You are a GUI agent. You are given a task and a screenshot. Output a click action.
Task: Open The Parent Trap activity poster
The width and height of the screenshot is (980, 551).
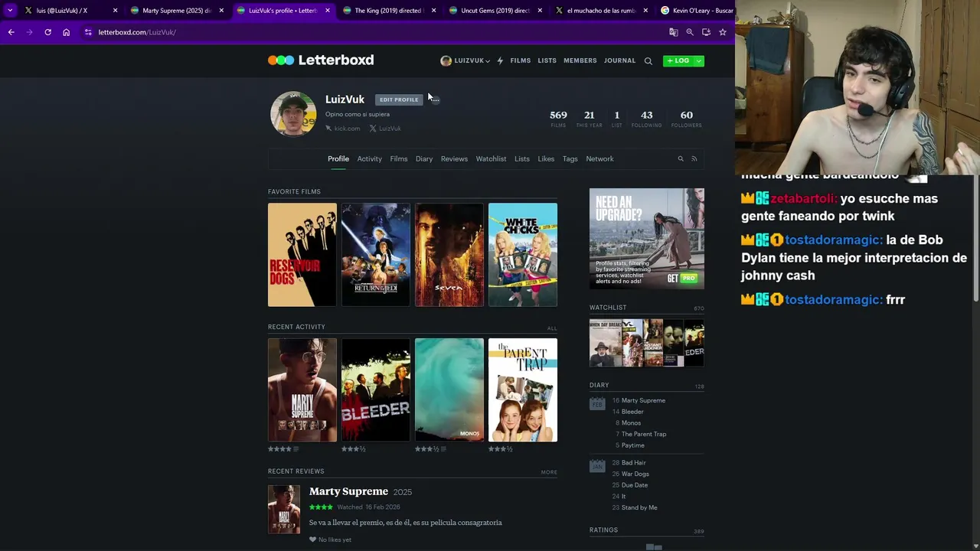523,390
